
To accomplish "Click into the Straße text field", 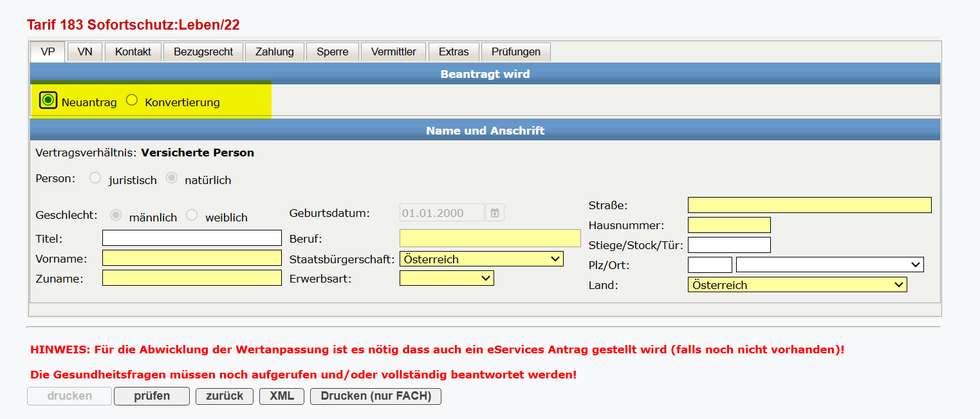I will 809,205.
